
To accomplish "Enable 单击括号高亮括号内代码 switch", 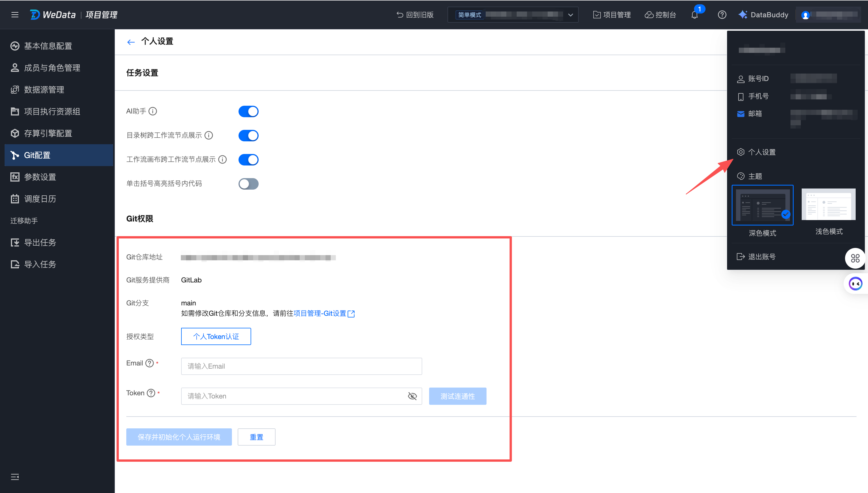I will click(248, 184).
